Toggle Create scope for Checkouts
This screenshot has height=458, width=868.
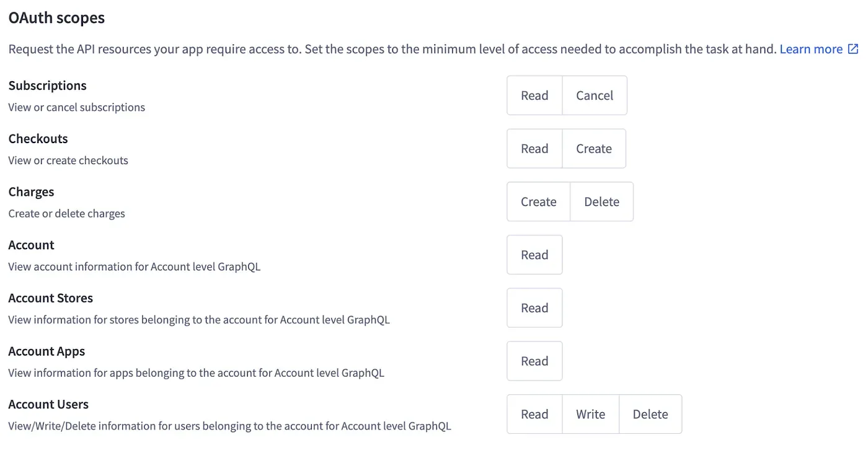point(594,149)
